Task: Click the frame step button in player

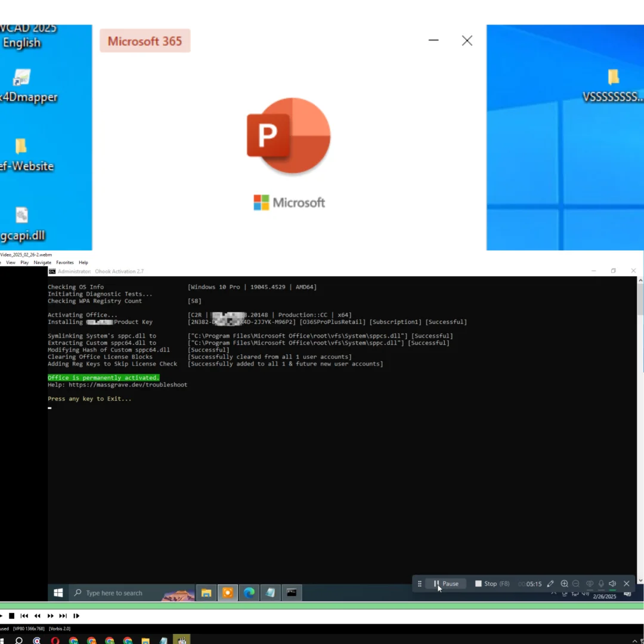Action: coord(76,616)
